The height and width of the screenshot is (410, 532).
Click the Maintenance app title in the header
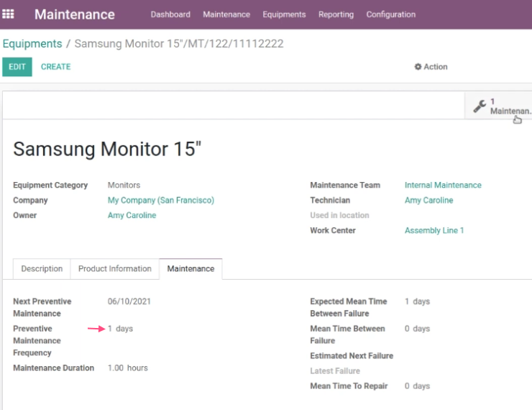[x=75, y=14]
